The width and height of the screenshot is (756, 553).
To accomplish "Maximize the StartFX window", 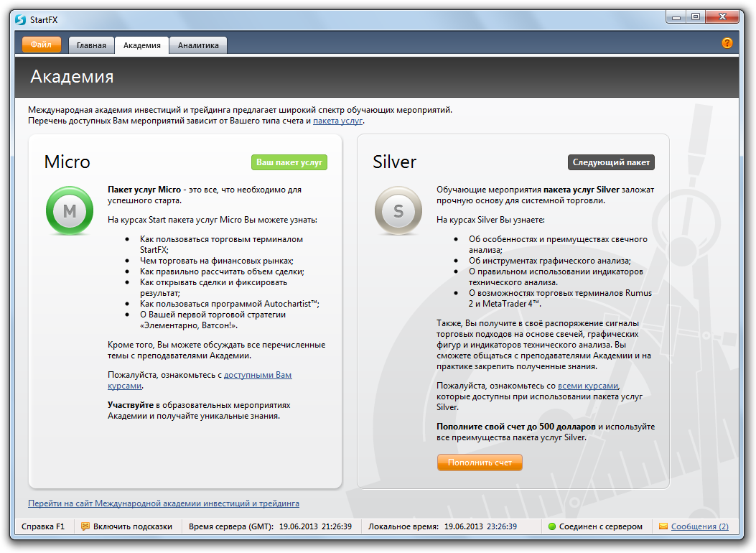I will [x=695, y=17].
